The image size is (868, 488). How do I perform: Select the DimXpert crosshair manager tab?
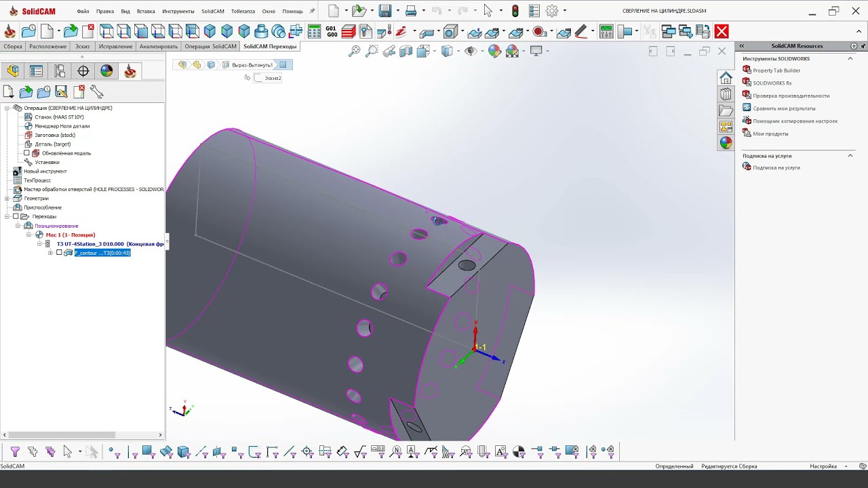click(x=83, y=71)
